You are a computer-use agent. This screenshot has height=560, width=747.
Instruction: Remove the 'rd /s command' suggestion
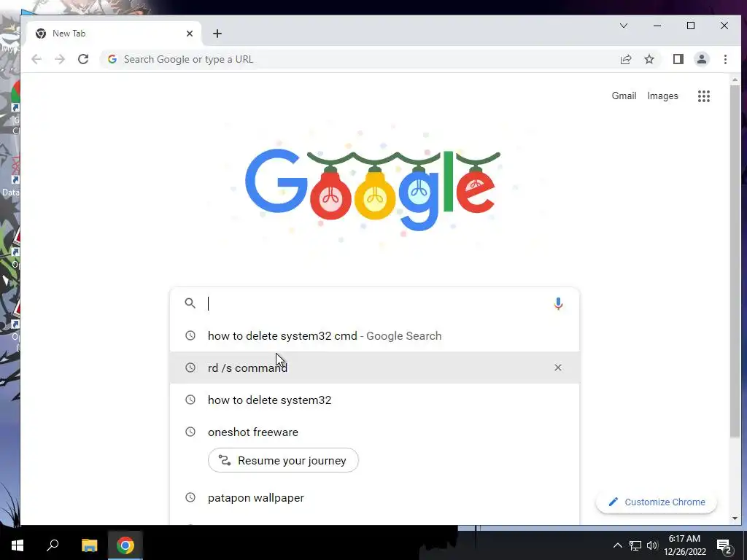point(558,367)
